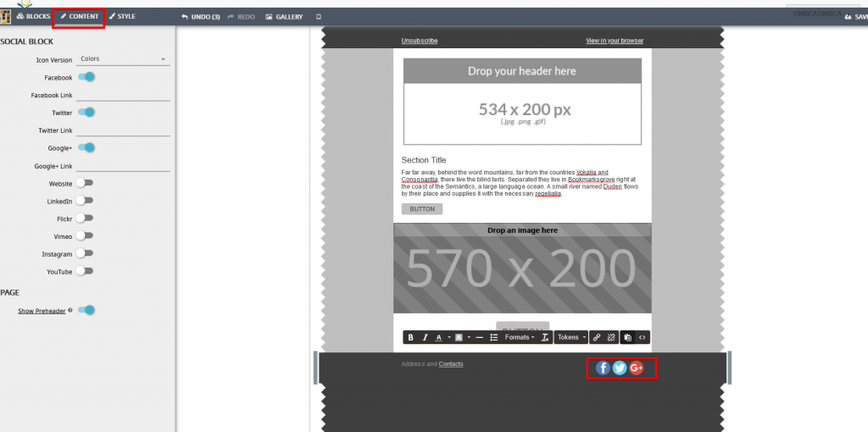The height and width of the screenshot is (432, 868).
Task: Turn on the Flickr toggle
Action: point(84,219)
